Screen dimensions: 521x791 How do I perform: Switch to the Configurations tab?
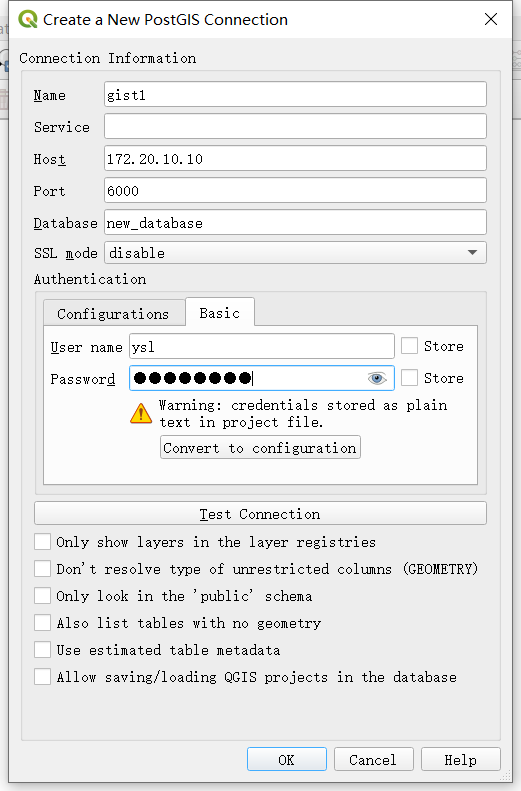click(x=113, y=314)
